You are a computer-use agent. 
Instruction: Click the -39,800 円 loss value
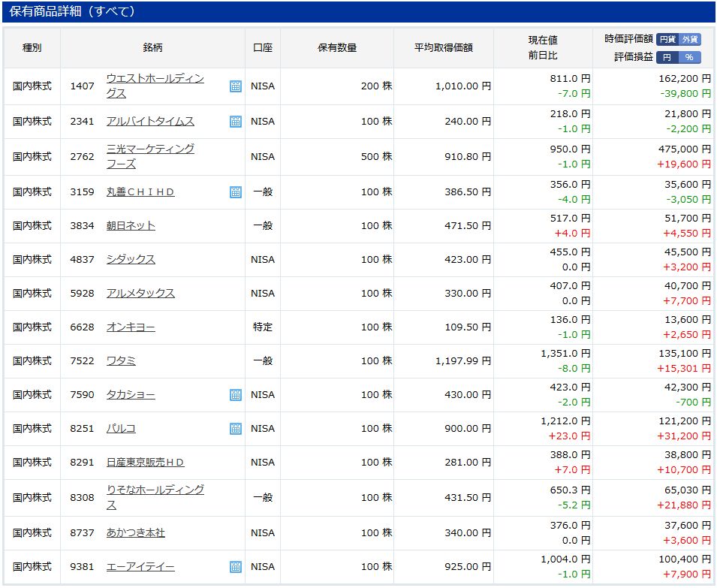click(x=685, y=94)
